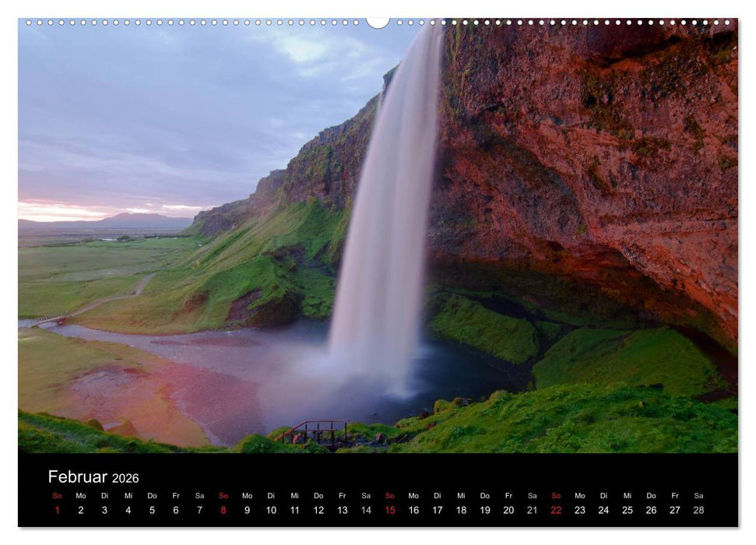Click the 'Sa' header at far right

pos(699,495)
